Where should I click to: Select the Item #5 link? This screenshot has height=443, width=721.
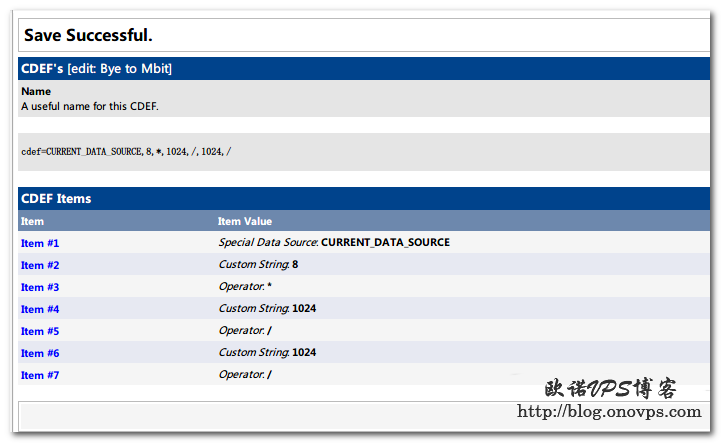pos(40,331)
